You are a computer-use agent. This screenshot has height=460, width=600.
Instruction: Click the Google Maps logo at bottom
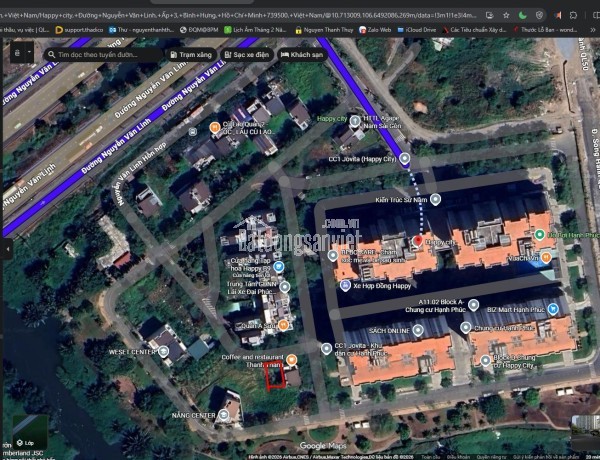pos(323,446)
